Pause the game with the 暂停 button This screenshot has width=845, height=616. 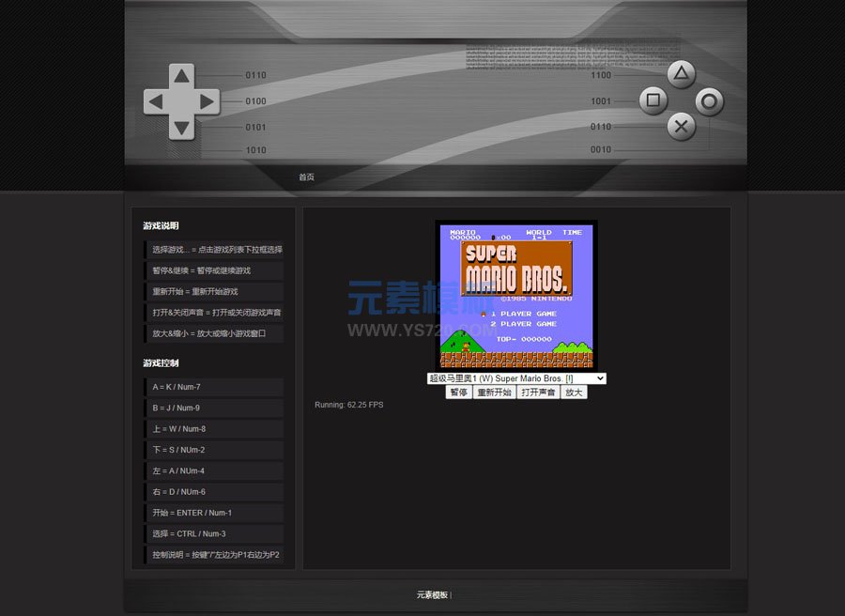pos(458,393)
